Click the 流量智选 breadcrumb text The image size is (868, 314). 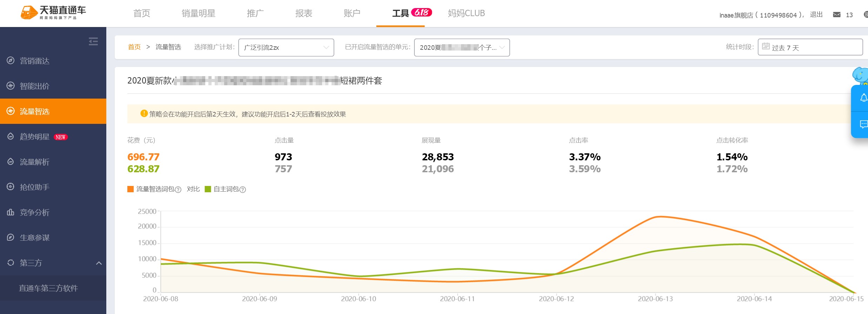point(168,47)
